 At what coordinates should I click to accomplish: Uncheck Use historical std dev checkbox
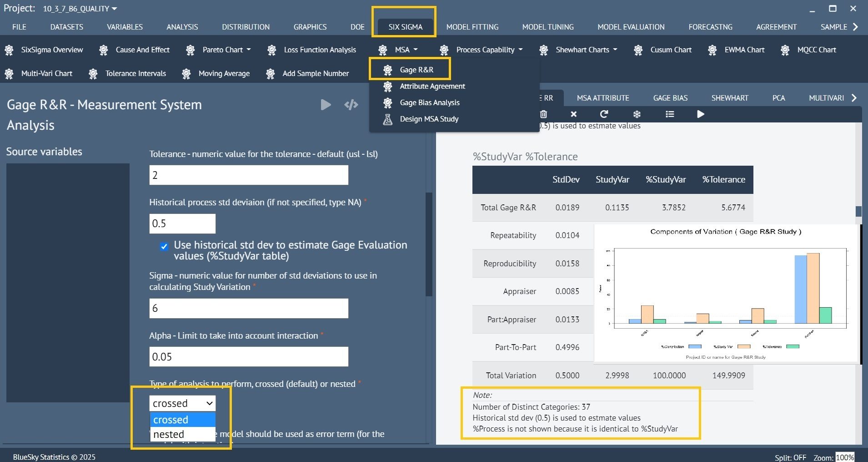[x=164, y=247]
